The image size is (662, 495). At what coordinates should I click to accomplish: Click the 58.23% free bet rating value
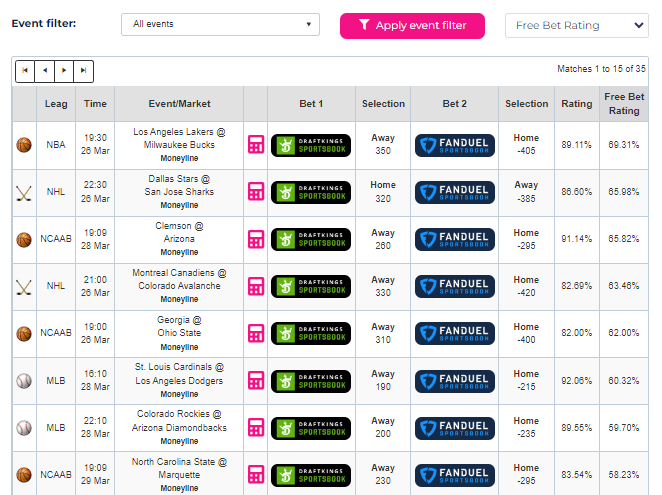pyautogui.click(x=624, y=475)
